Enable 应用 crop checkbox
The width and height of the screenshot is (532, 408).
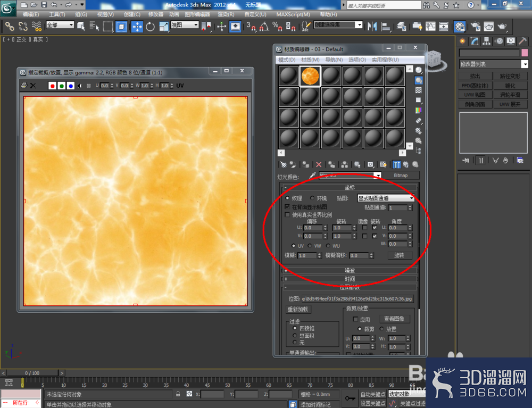click(355, 319)
